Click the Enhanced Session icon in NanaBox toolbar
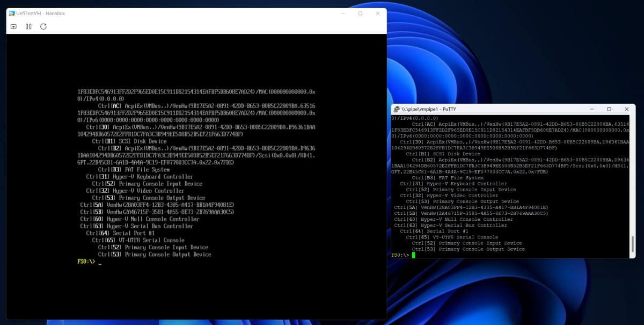Viewport: 644px width, 325px height. point(13,26)
